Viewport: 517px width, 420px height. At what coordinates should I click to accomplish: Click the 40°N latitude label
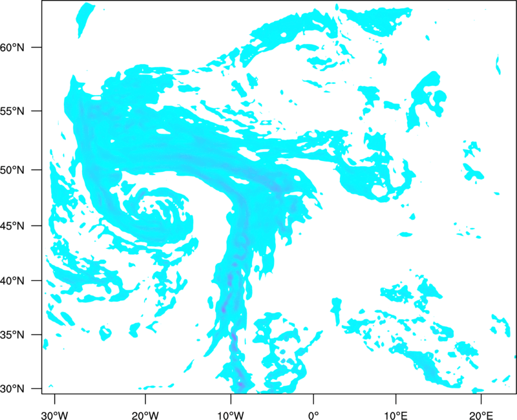pyautogui.click(x=12, y=281)
